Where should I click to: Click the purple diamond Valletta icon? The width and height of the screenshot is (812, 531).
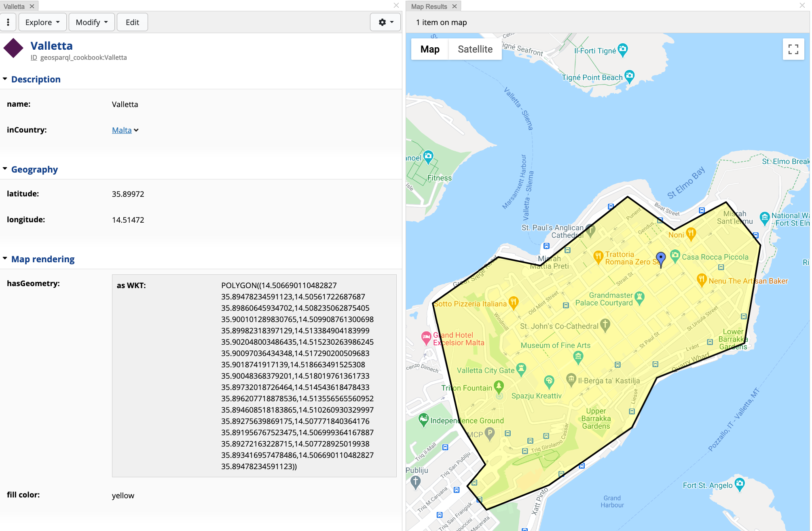pos(13,48)
